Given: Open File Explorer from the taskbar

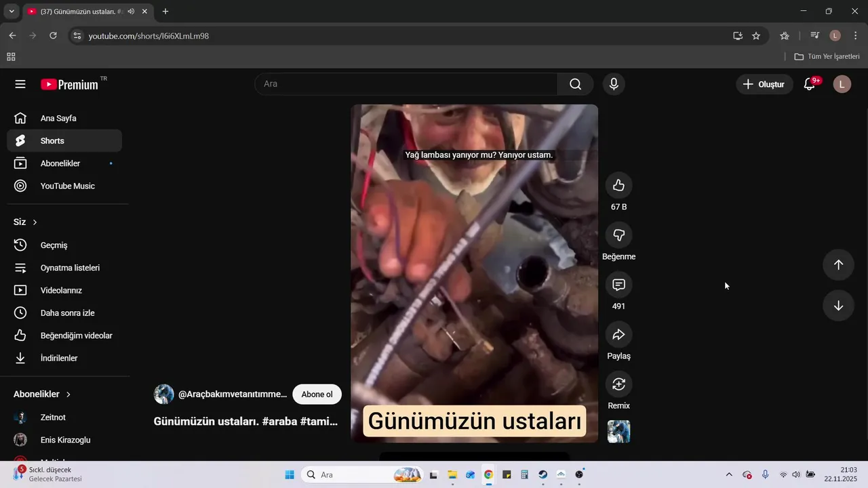Looking at the screenshot, I should coord(452,474).
